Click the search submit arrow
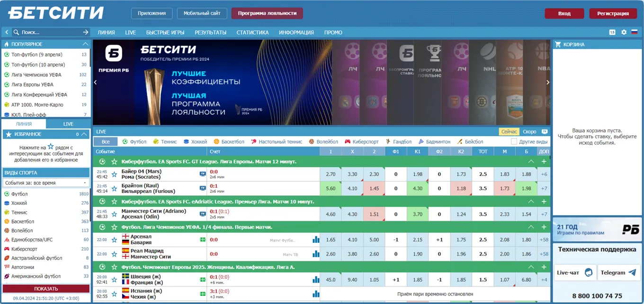This screenshot has height=304, width=644. point(86,32)
